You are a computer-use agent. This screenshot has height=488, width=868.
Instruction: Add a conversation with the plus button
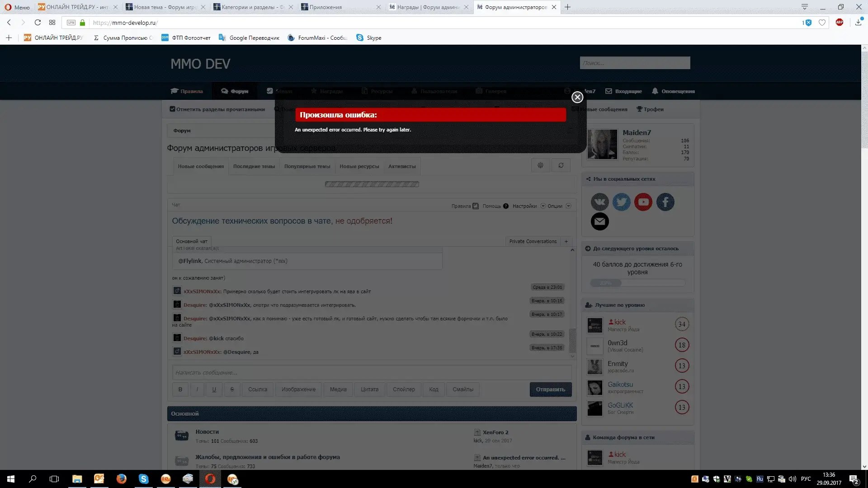(566, 241)
